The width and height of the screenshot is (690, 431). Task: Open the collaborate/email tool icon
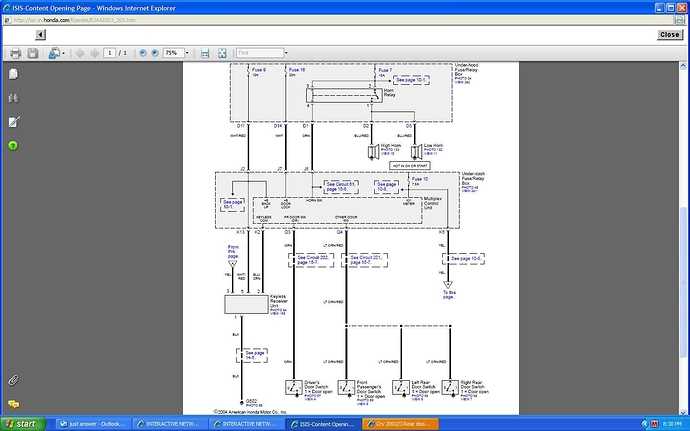(x=54, y=53)
